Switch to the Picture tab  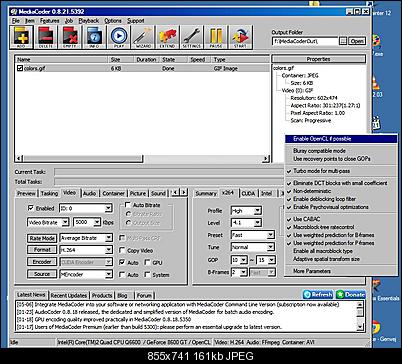coord(138,193)
